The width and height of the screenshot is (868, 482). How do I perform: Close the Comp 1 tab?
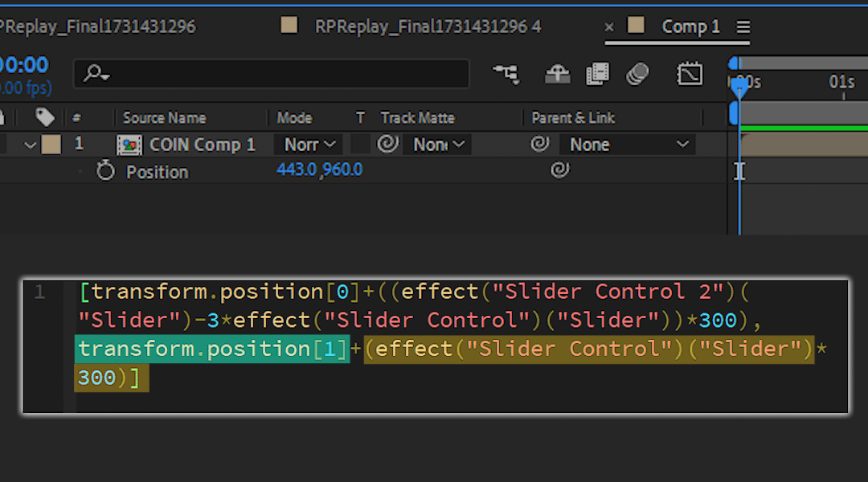tap(609, 27)
